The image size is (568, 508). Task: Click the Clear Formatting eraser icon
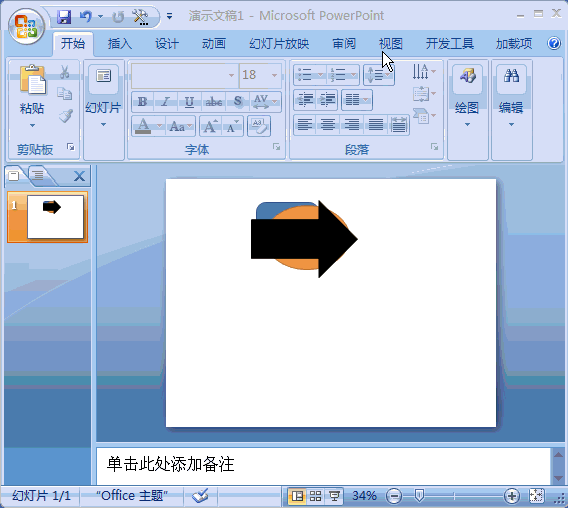(x=259, y=126)
